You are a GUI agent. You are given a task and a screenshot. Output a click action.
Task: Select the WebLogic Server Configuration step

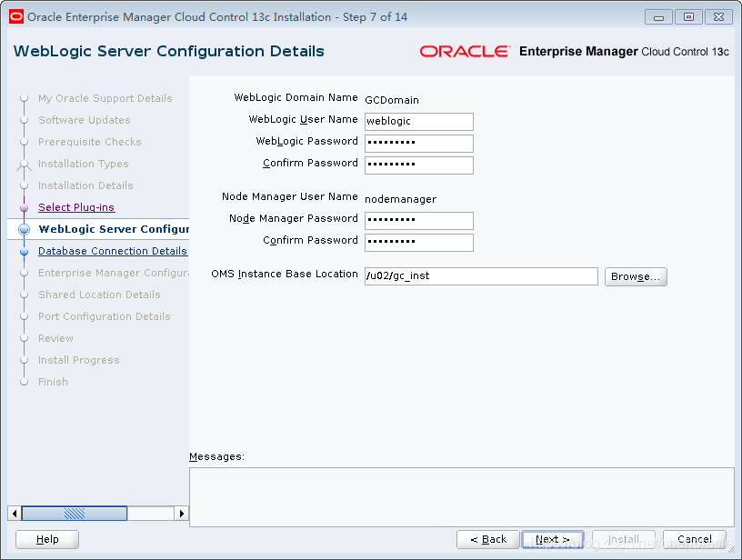[114, 229]
